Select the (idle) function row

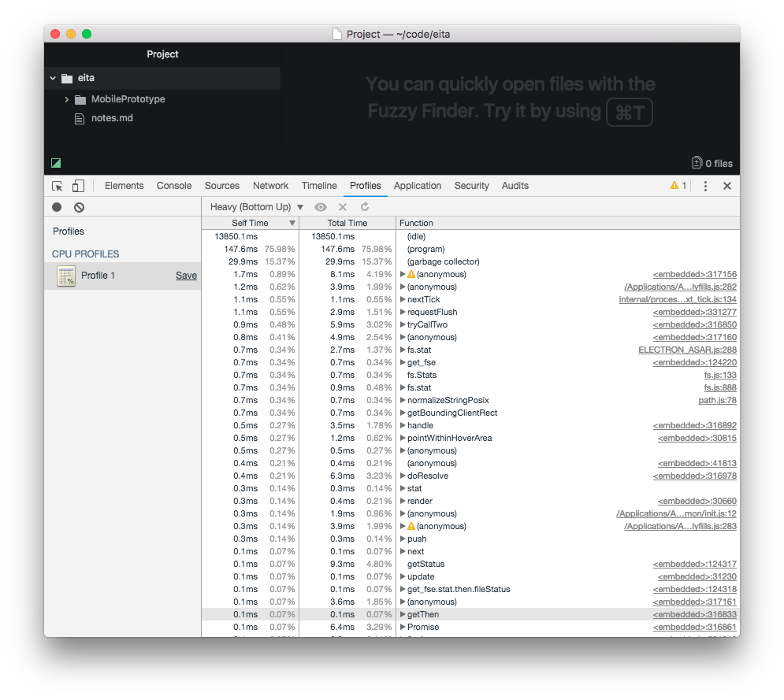pyautogui.click(x=470, y=236)
